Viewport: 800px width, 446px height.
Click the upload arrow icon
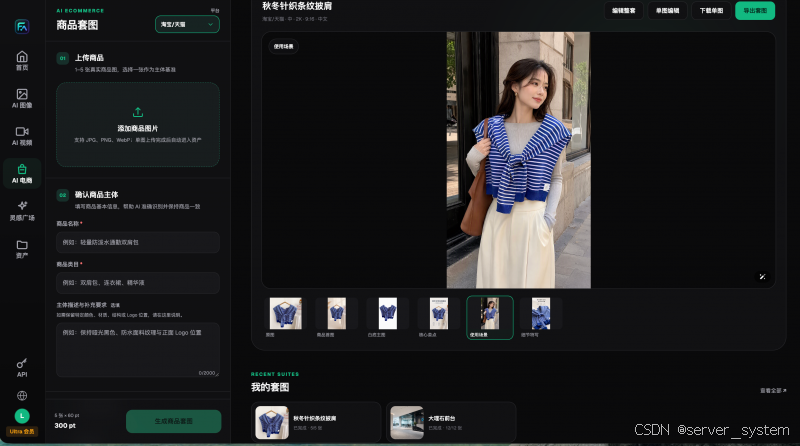tap(138, 112)
